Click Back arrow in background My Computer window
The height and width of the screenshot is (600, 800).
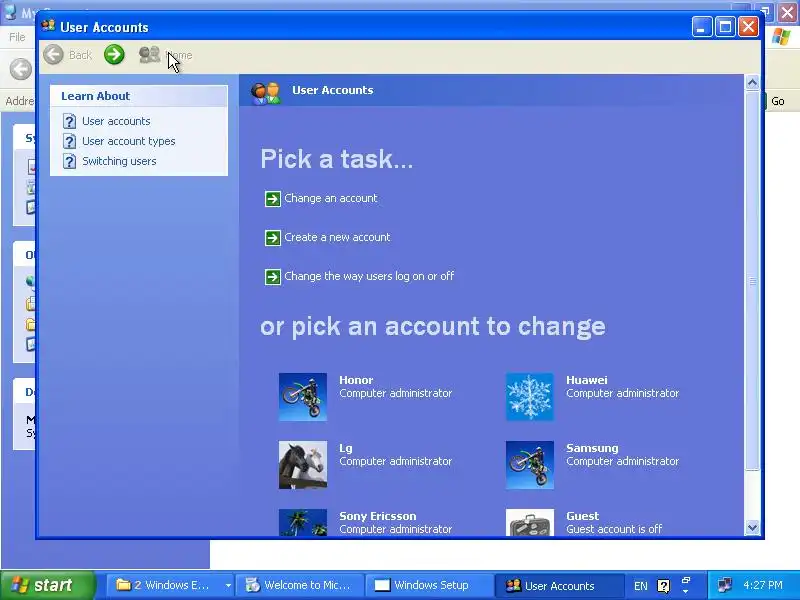(x=21, y=69)
